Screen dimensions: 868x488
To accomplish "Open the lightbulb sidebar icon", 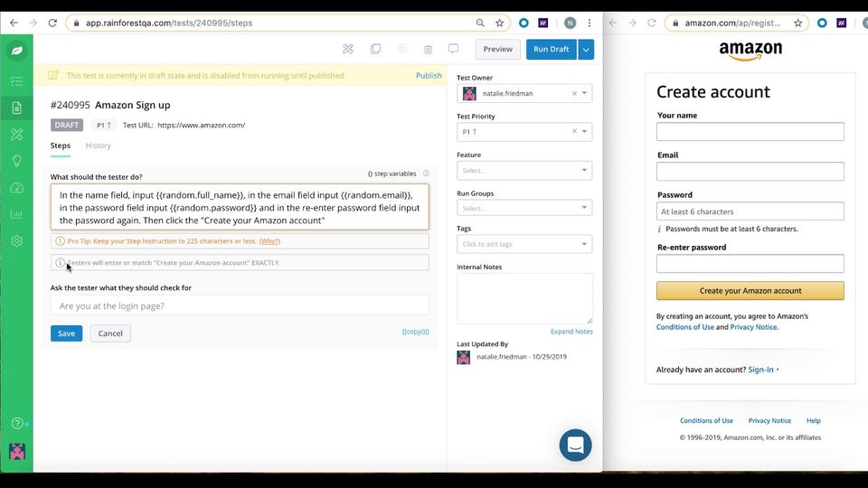I will (16, 161).
